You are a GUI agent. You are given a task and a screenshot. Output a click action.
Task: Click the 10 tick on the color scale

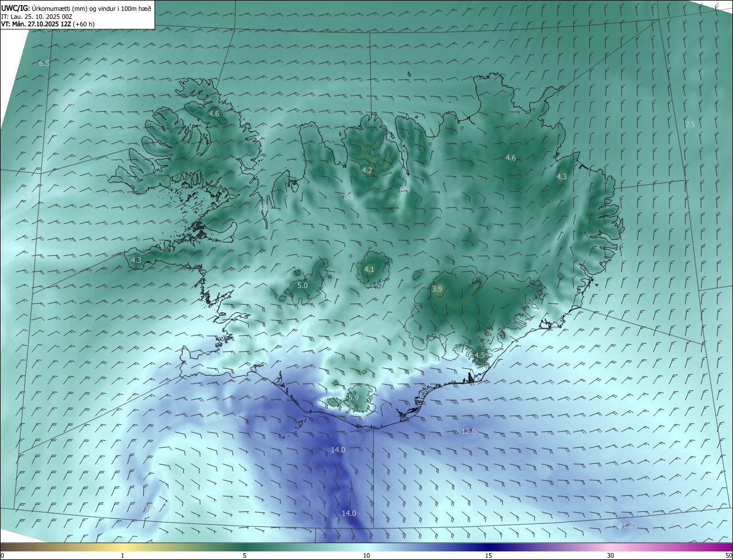(366, 555)
